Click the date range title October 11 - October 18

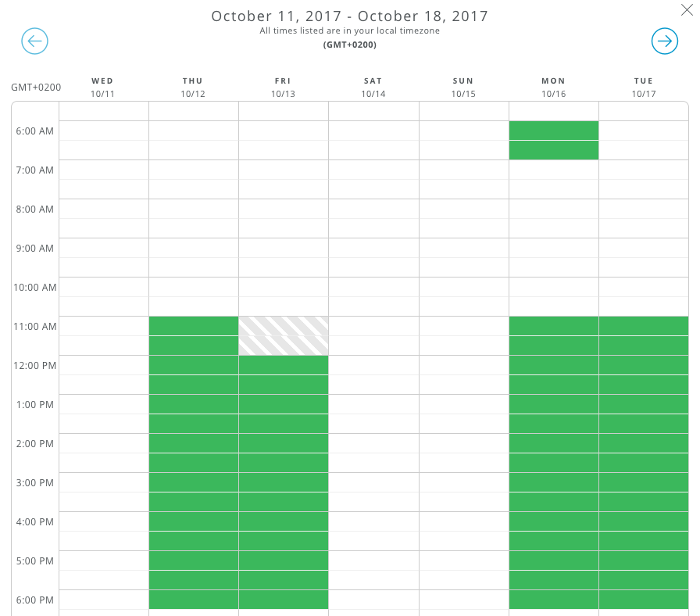tap(349, 16)
